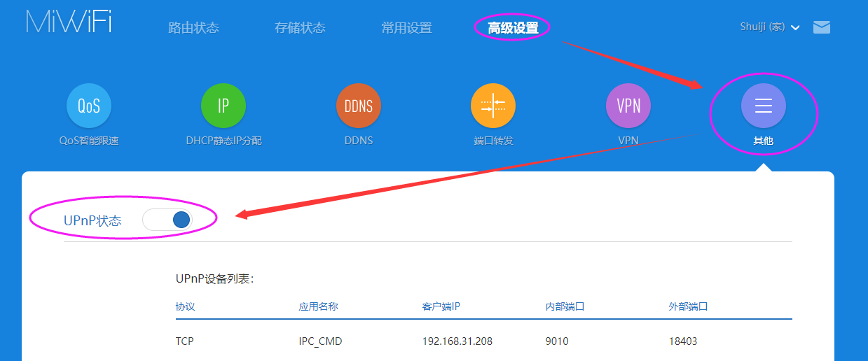Open the orange DDNS icon
This screenshot has width=868, height=361.
coord(358,106)
